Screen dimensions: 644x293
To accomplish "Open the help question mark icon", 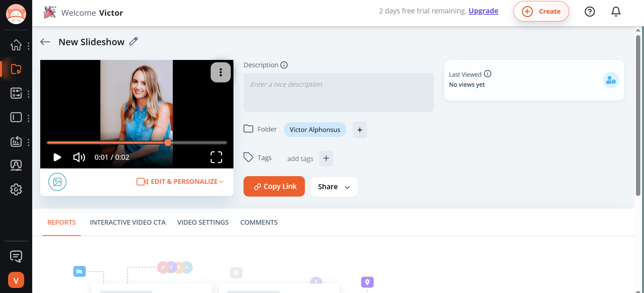I will tap(590, 12).
